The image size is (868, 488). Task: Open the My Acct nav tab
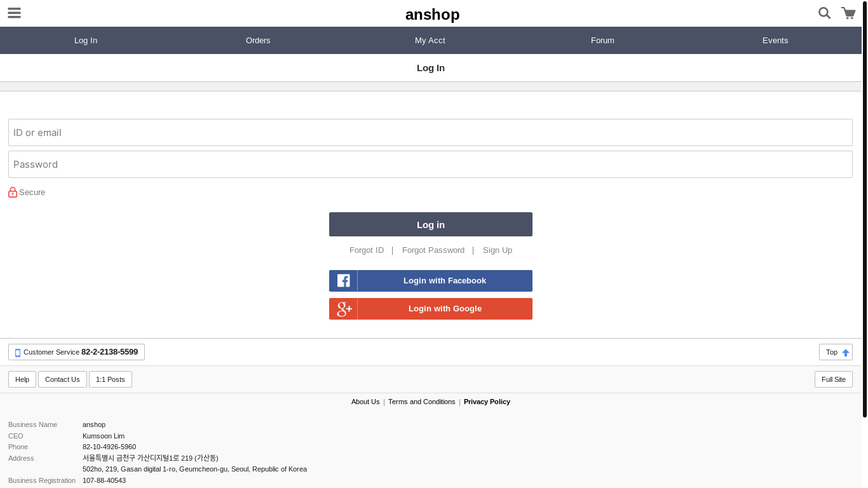pos(430,40)
